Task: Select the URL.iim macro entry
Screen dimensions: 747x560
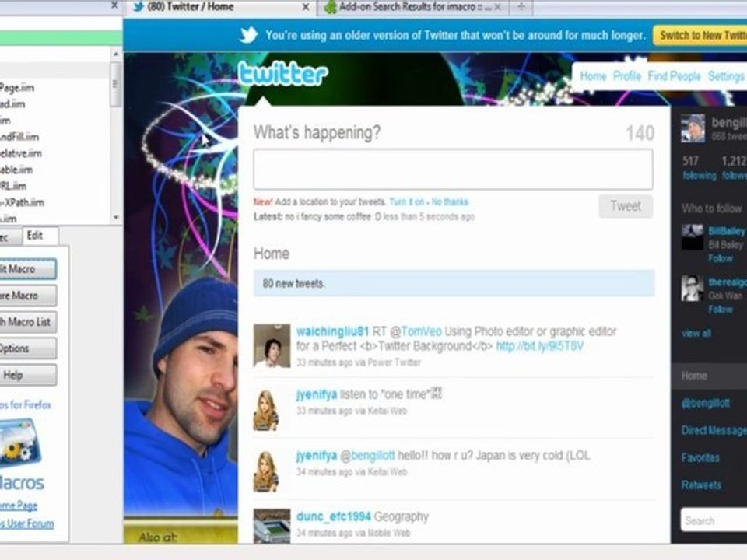Action: pos(13,186)
